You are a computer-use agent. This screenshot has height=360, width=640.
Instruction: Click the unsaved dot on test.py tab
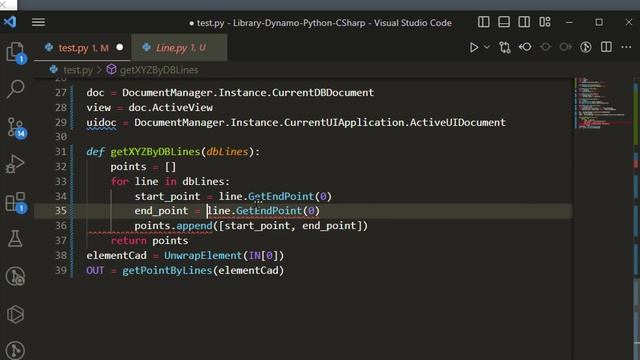[x=120, y=47]
